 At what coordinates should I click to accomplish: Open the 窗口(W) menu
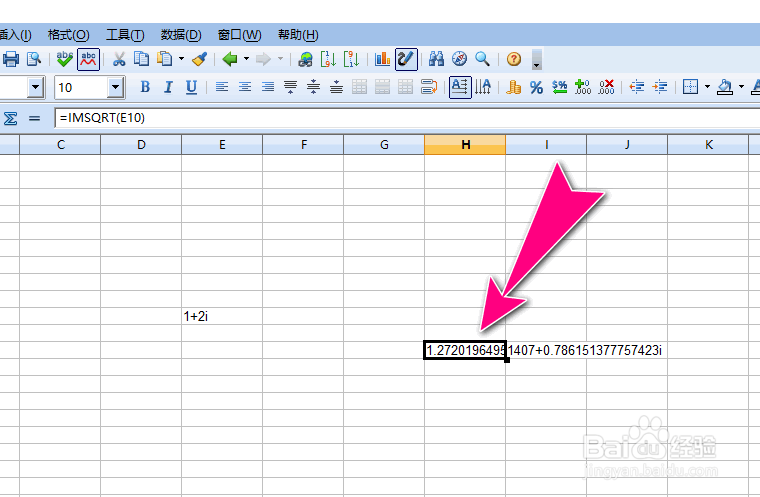[239, 35]
